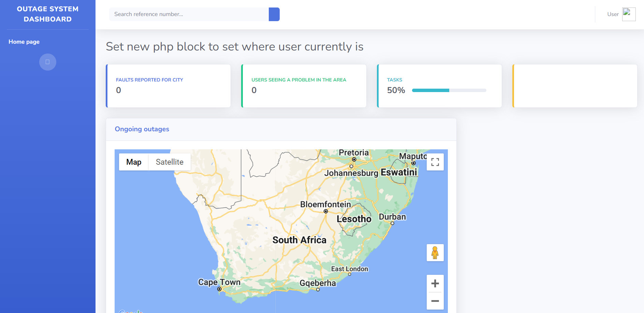Select the Home page menu item
644x313 pixels.
[24, 42]
